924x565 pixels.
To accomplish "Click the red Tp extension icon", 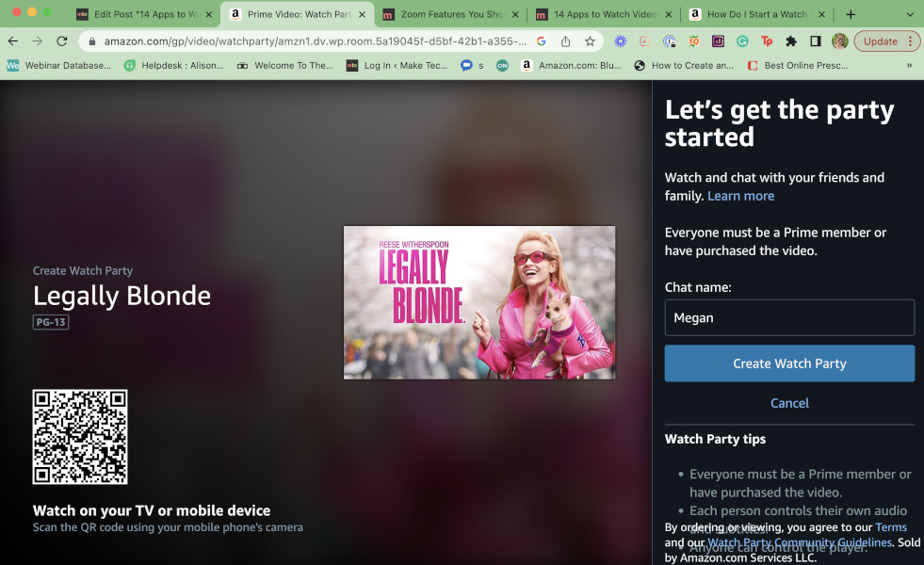I will [x=767, y=41].
